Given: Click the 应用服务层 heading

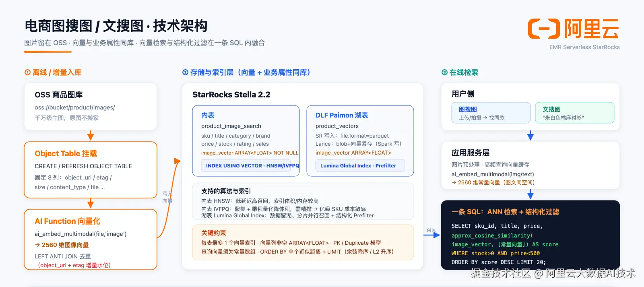Looking at the screenshot, I should click(x=471, y=153).
